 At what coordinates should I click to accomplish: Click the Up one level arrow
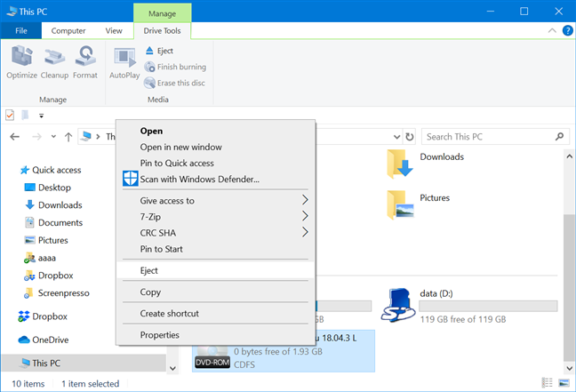[68, 137]
